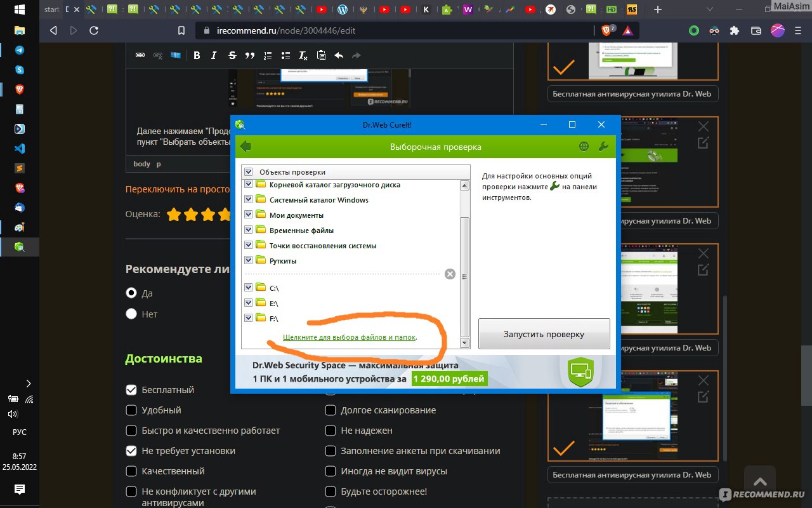Image resolution: width=812 pixels, height=508 pixels.
Task: Select the Да recommend radio button
Action: click(x=131, y=293)
